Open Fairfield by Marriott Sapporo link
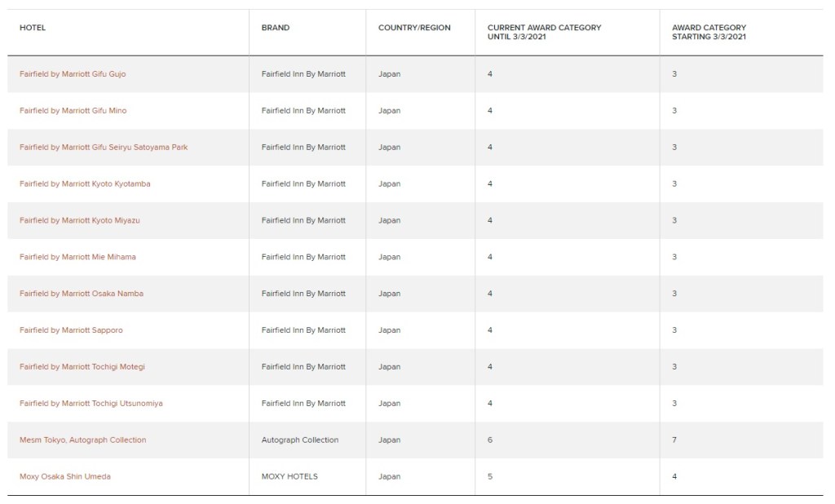The width and height of the screenshot is (835, 504). [71, 330]
